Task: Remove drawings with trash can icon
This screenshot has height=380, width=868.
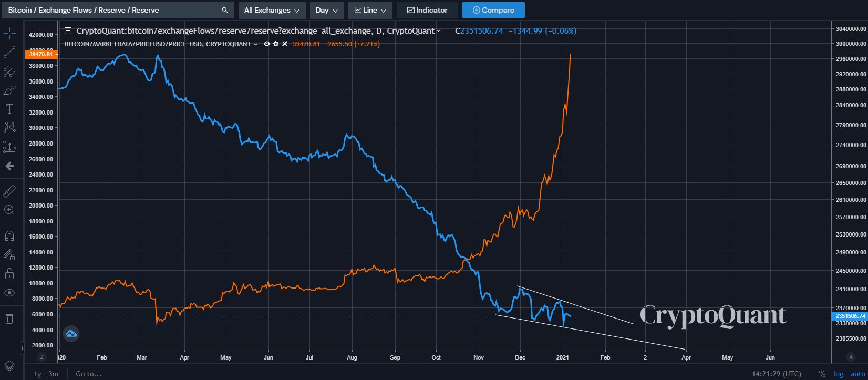Action: (x=9, y=318)
